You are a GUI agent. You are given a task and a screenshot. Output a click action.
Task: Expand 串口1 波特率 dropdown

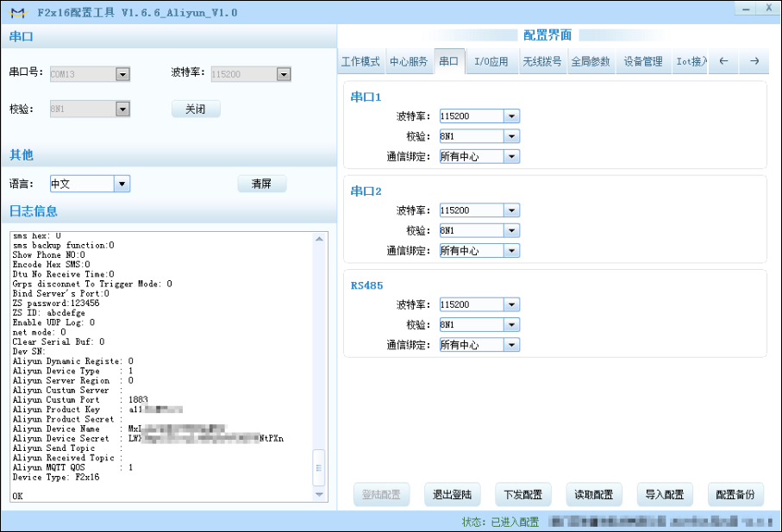(x=511, y=116)
